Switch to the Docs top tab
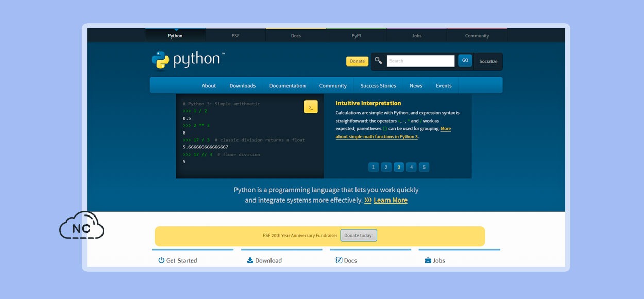The image size is (644, 299). [x=296, y=36]
